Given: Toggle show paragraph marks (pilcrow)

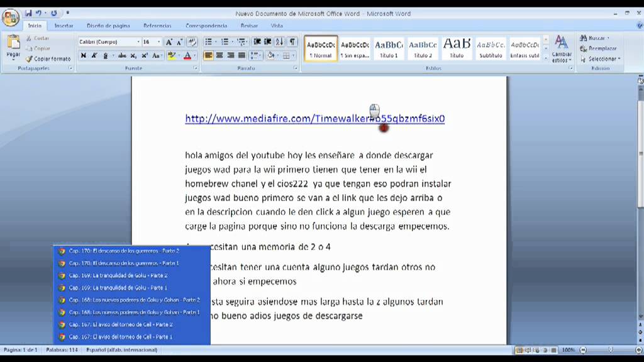Looking at the screenshot, I should point(292,42).
